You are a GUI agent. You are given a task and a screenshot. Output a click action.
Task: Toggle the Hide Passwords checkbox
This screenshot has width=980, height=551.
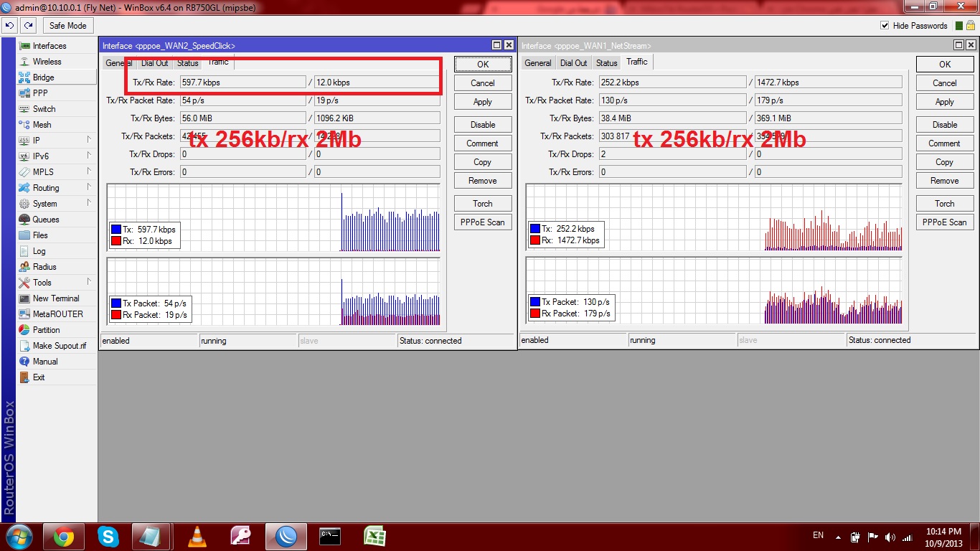tap(885, 26)
